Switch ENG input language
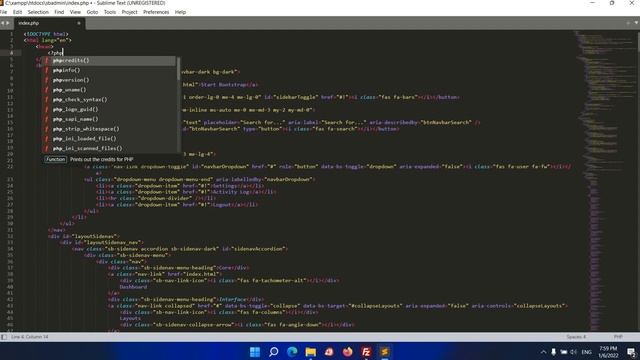The image size is (640, 360). coord(587,352)
